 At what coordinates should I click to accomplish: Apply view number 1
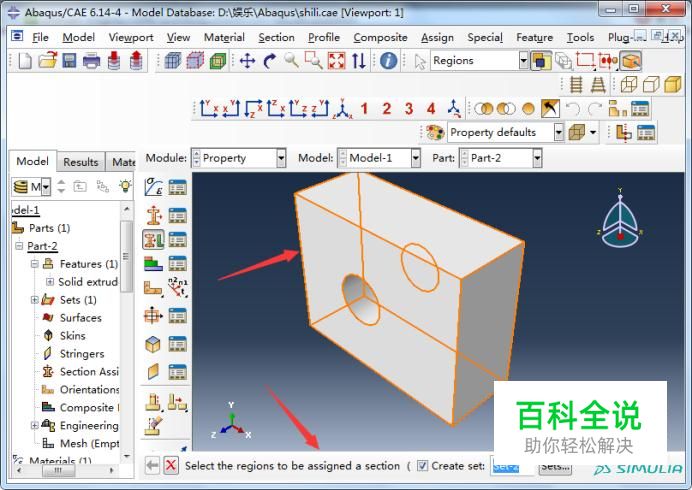click(x=364, y=108)
